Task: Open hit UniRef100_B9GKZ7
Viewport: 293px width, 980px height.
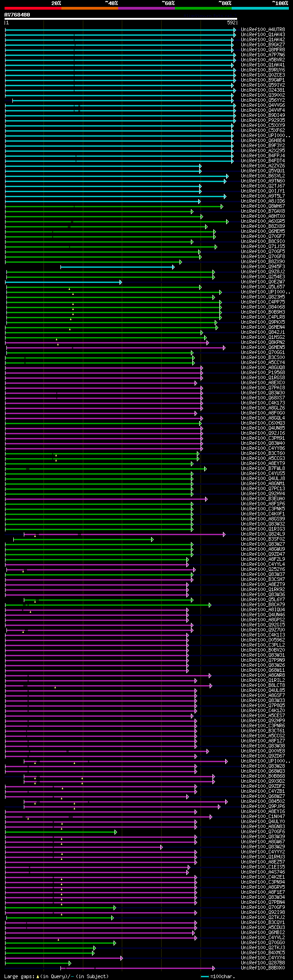Action: point(263,45)
